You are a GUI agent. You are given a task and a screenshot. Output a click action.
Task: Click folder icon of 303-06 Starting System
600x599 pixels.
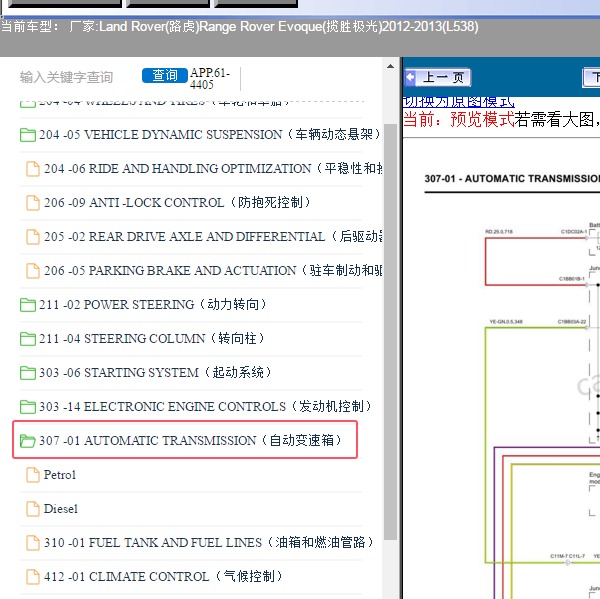tap(28, 373)
